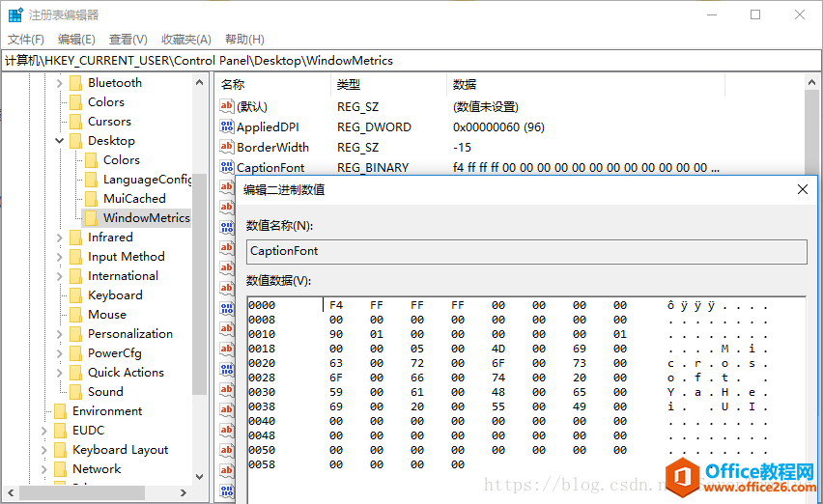The width and height of the screenshot is (823, 504).
Task: Expand the Bluetooth tree node
Action: click(x=60, y=83)
